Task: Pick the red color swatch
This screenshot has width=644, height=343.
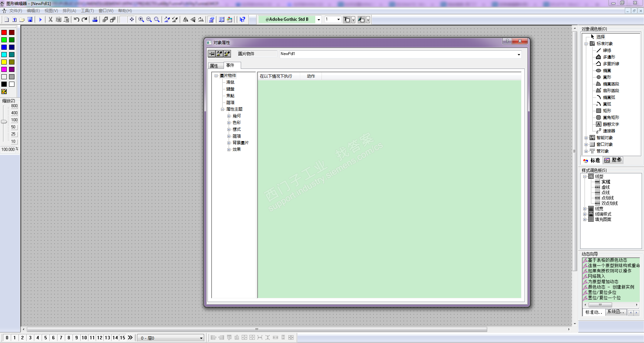Action: click(x=4, y=33)
